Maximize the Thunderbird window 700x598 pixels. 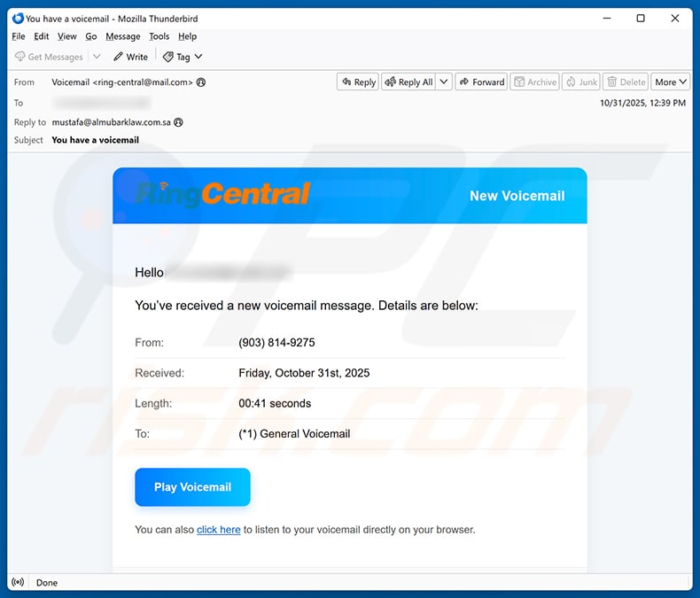[641, 19]
